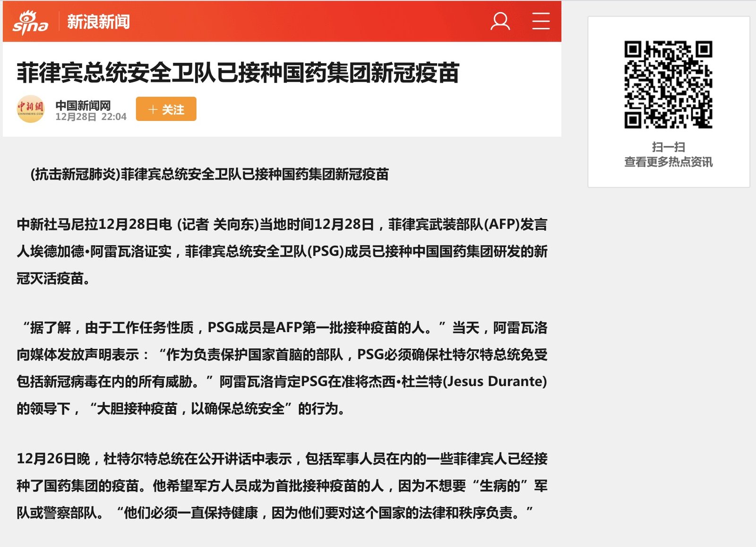Open the 中国新闻网 source name
This screenshot has width=756, height=547.
click(x=83, y=105)
